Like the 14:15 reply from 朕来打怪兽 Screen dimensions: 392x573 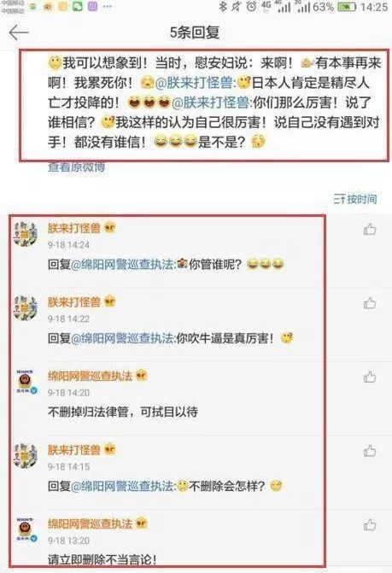[x=369, y=451]
